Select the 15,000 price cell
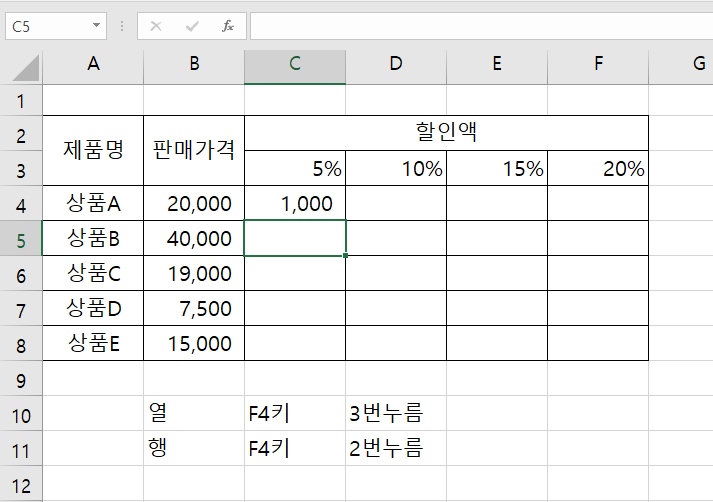Image resolution: width=713 pixels, height=502 pixels. [194, 343]
